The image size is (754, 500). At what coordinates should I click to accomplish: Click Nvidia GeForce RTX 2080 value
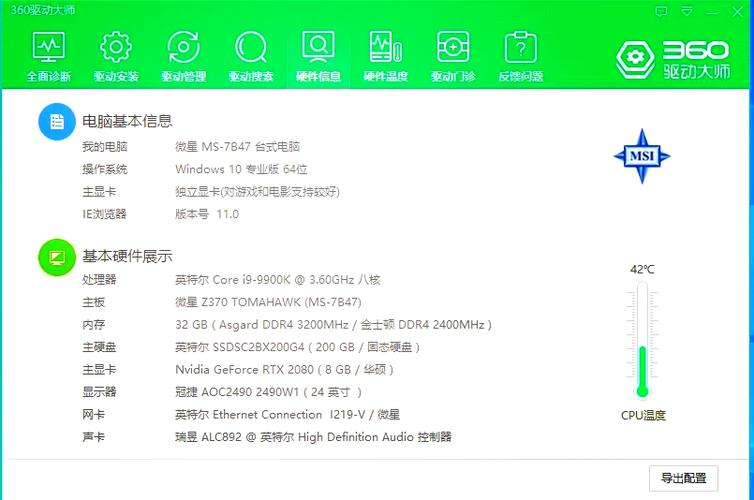click(284, 369)
